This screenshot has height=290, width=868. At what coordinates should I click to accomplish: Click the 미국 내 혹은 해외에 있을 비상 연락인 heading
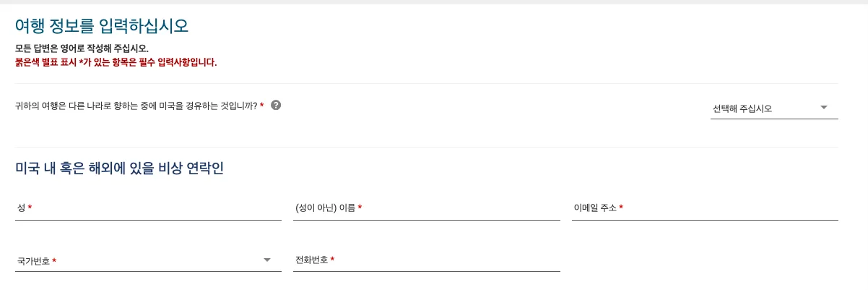pyautogui.click(x=120, y=169)
